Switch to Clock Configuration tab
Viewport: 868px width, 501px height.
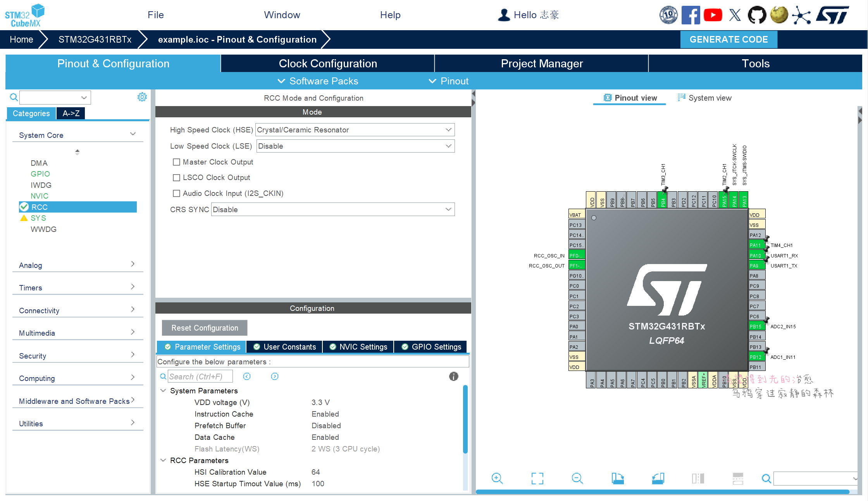coord(327,63)
